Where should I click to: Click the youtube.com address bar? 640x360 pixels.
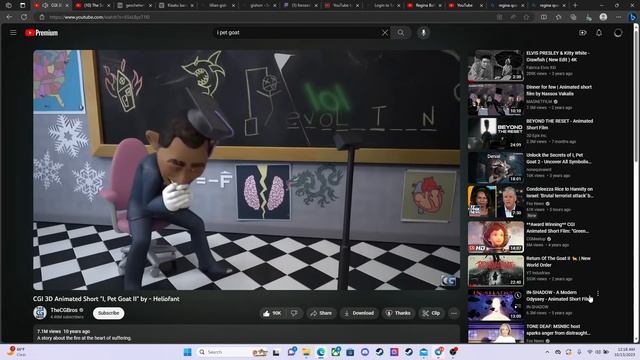pos(261,17)
